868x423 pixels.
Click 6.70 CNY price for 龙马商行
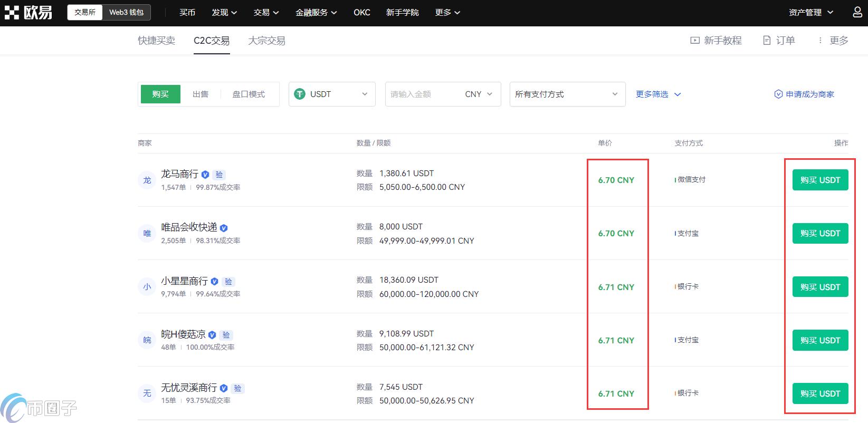click(616, 180)
